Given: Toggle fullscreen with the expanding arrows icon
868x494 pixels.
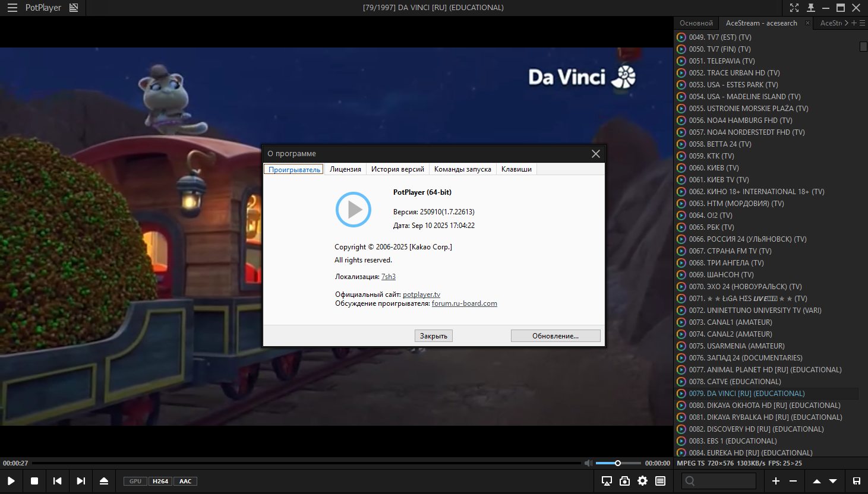Looking at the screenshot, I should (x=794, y=8).
